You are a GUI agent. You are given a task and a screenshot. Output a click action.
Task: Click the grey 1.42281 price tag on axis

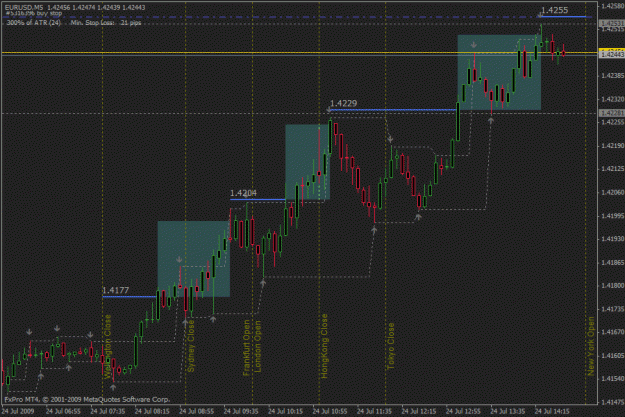(x=612, y=113)
